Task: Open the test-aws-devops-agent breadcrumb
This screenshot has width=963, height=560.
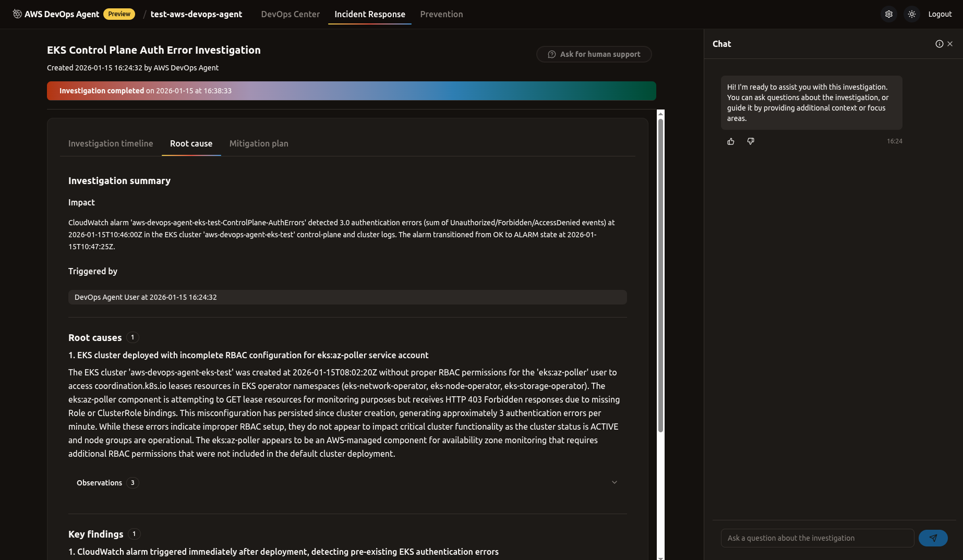Action: 196,14
